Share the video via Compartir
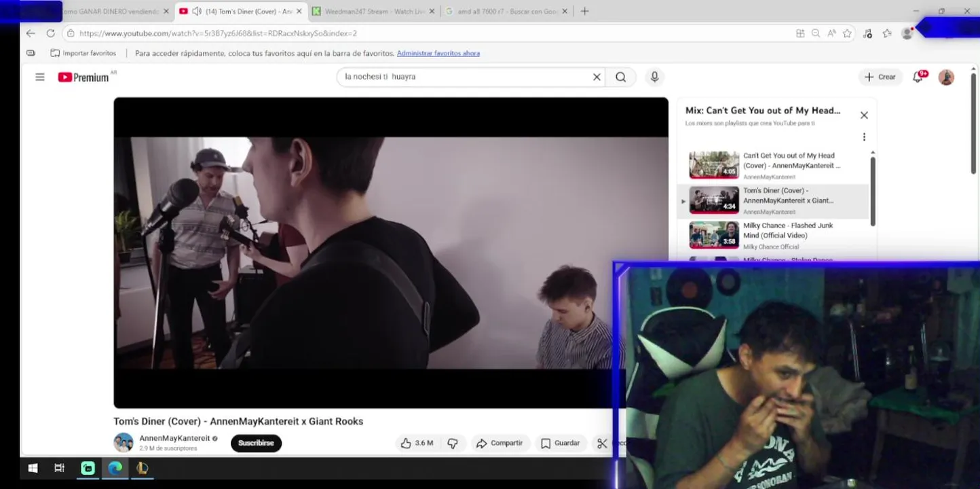Viewport: 980px width, 489px height. point(500,443)
